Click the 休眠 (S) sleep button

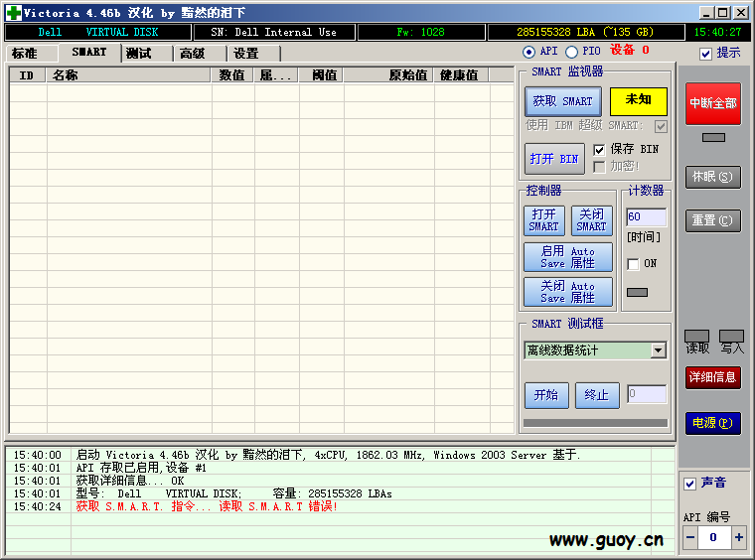click(713, 177)
